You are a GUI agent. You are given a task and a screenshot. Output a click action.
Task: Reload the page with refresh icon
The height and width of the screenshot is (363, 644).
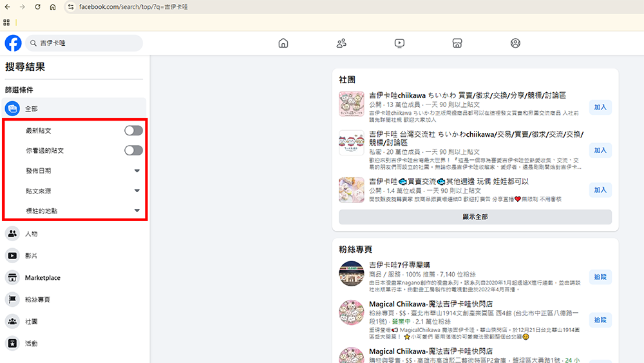(x=37, y=7)
